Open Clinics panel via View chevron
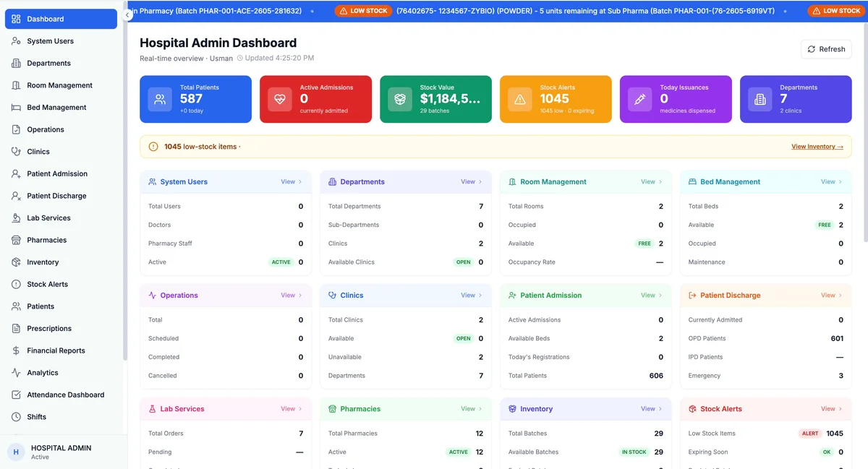The height and width of the screenshot is (469, 868). tap(472, 296)
